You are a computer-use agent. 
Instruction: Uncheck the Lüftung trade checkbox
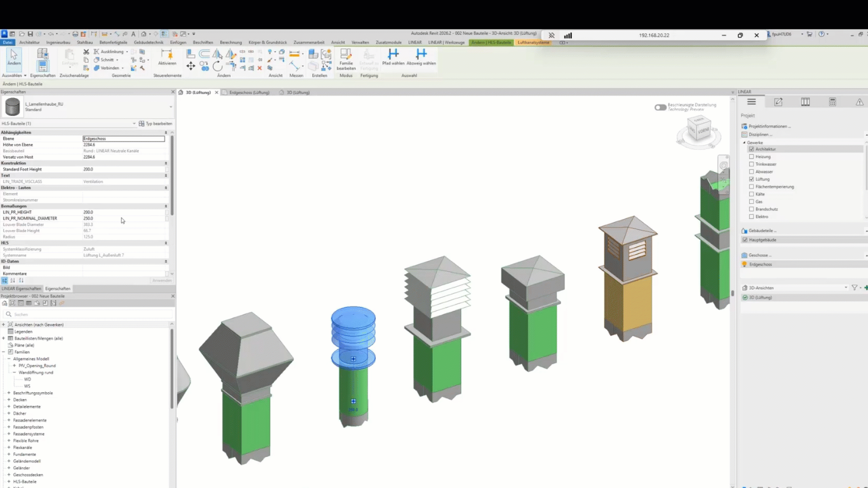[751, 179]
